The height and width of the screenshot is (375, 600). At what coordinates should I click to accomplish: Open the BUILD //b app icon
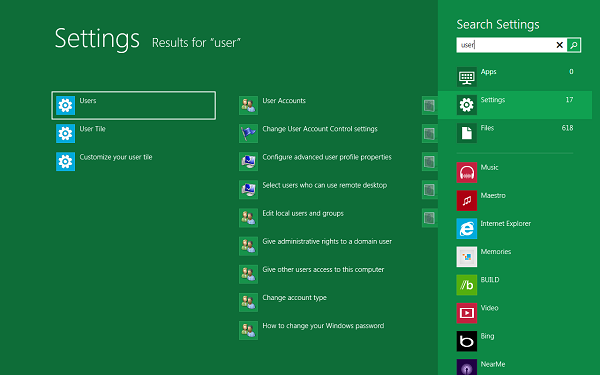click(x=466, y=285)
